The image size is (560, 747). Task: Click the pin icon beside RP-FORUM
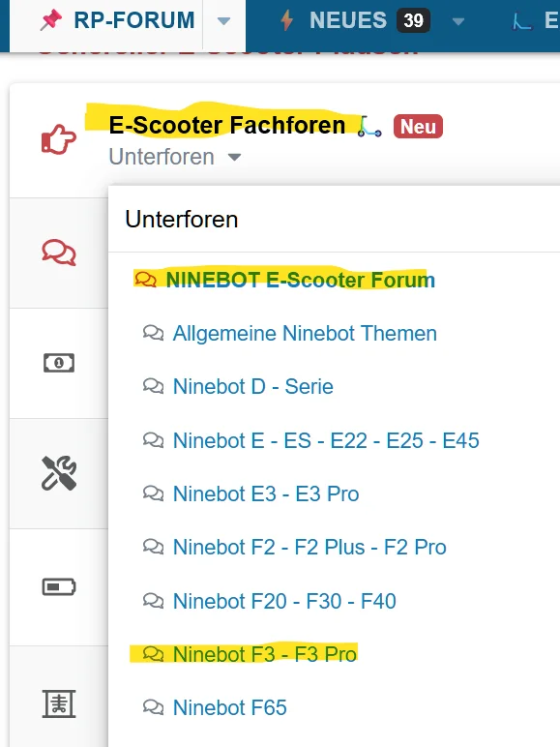click(51, 21)
